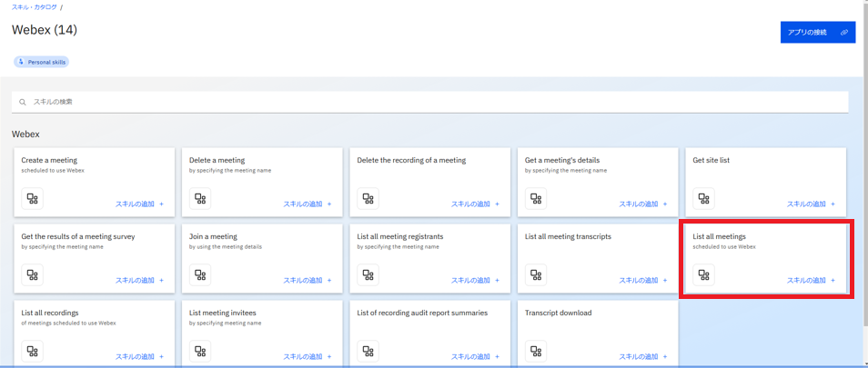The image size is (868, 368).
Task: Add skill for Delete the recording of a meeting
Action: tap(475, 204)
